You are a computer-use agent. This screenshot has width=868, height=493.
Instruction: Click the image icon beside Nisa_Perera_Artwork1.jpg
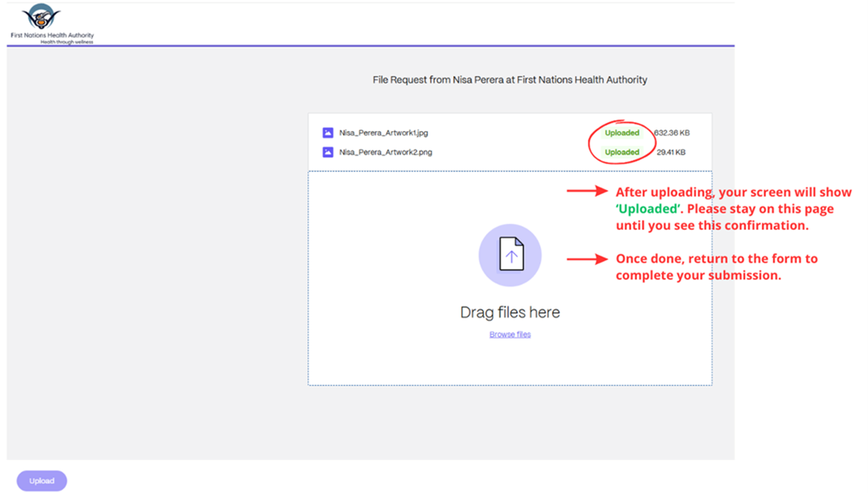pos(328,133)
